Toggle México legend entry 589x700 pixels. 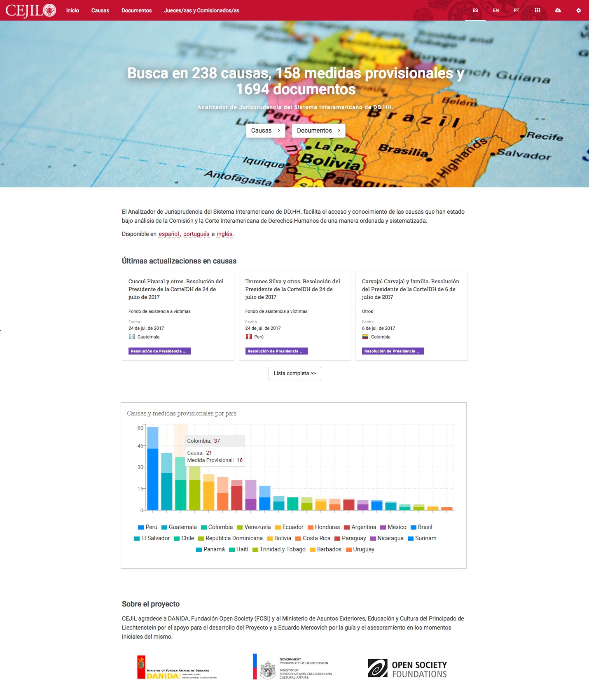point(393,527)
